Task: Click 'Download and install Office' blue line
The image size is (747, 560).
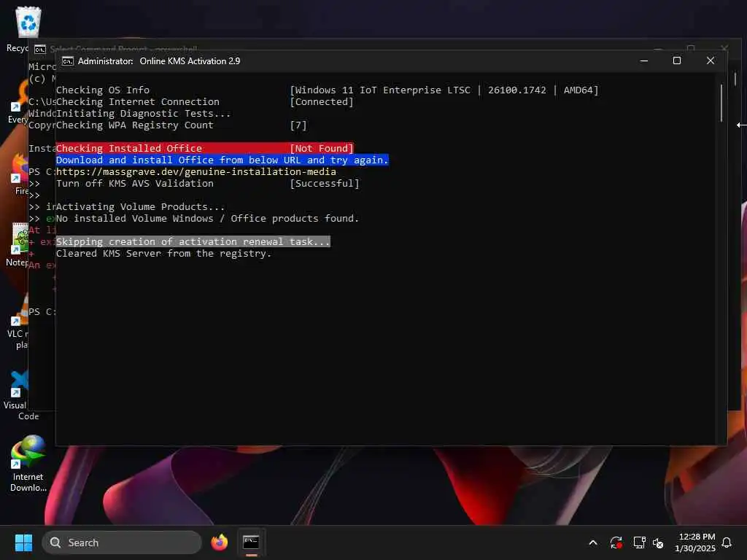Action: 222,160
